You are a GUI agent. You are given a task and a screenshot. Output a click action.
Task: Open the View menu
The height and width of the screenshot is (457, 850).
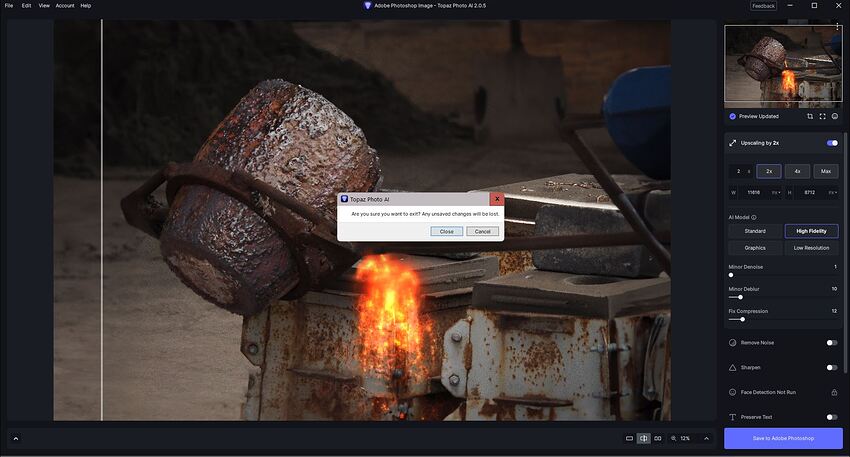[44, 5]
